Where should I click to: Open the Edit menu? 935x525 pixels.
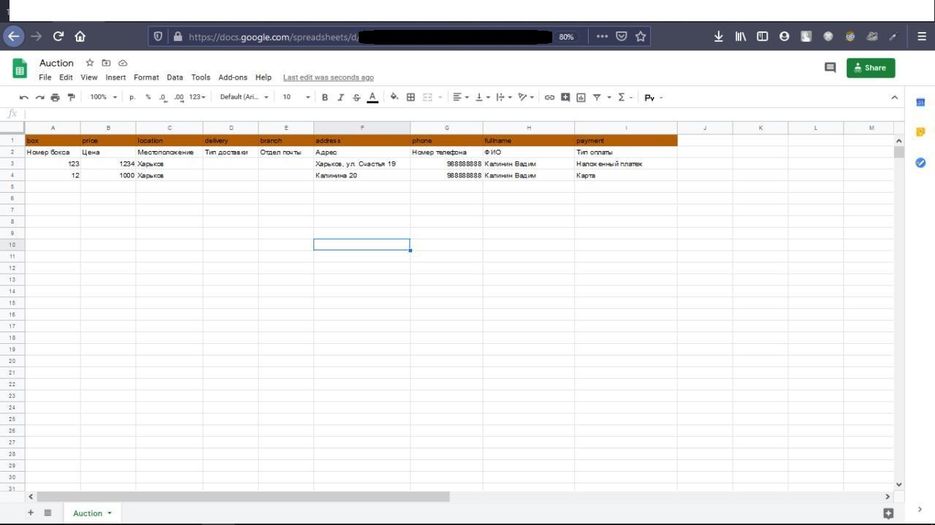coord(66,78)
